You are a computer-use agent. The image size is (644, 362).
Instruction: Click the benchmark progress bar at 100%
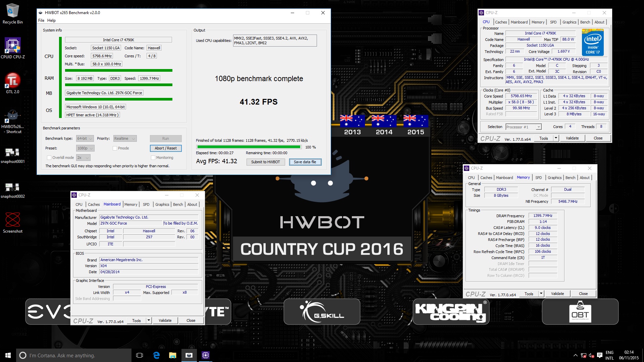point(249,147)
